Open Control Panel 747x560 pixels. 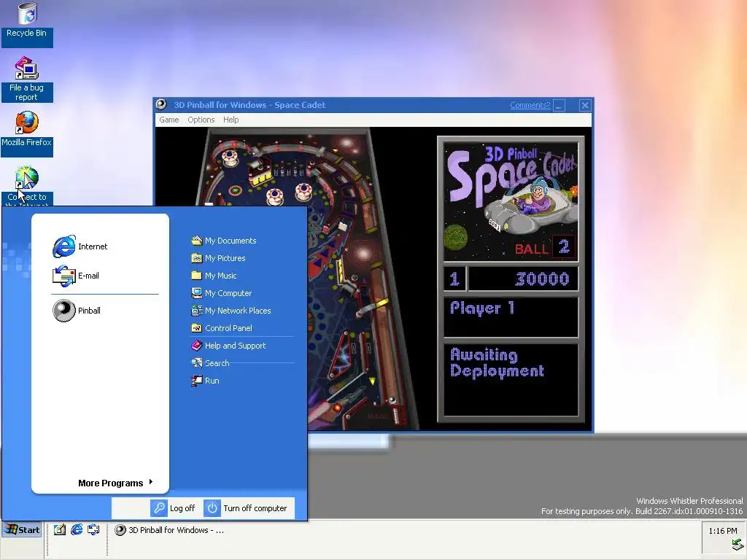[x=222, y=327]
